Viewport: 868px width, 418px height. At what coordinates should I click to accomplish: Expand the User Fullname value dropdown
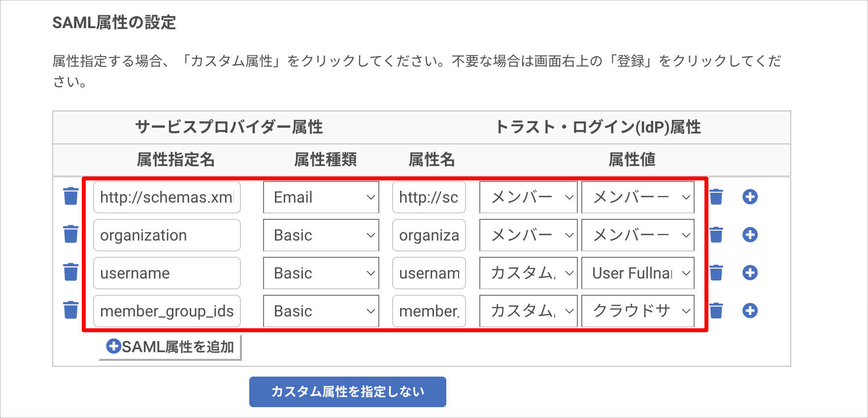tap(638, 273)
